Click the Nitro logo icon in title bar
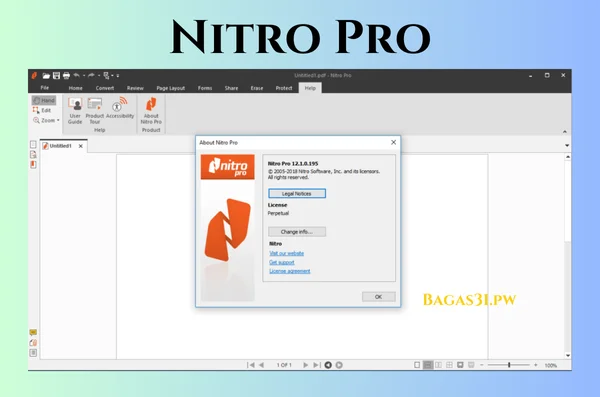The height and width of the screenshot is (397, 600). coord(34,75)
